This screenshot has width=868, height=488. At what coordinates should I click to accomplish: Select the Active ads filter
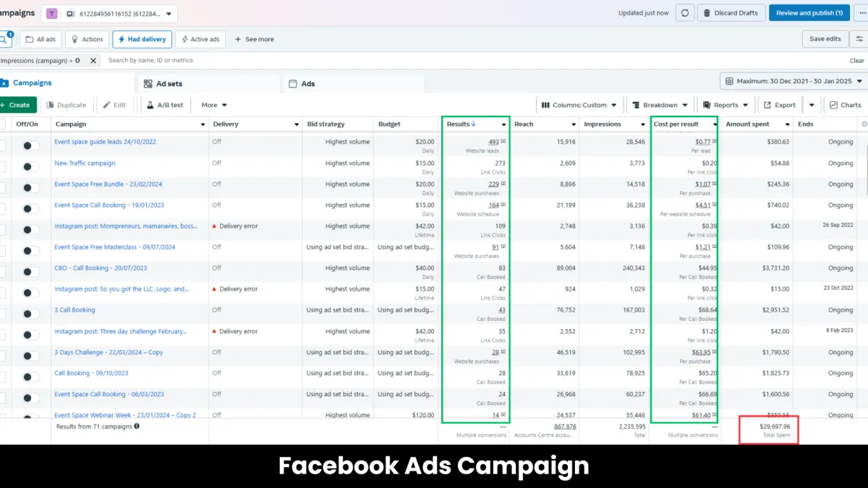200,39
